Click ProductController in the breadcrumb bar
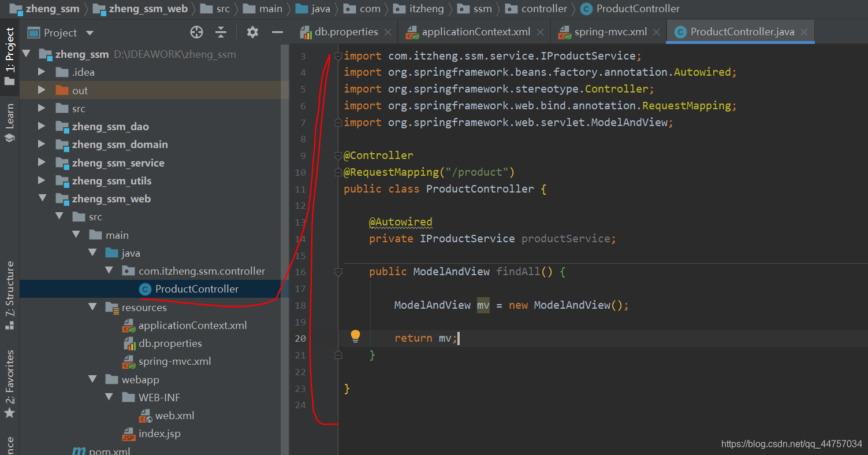 (638, 9)
